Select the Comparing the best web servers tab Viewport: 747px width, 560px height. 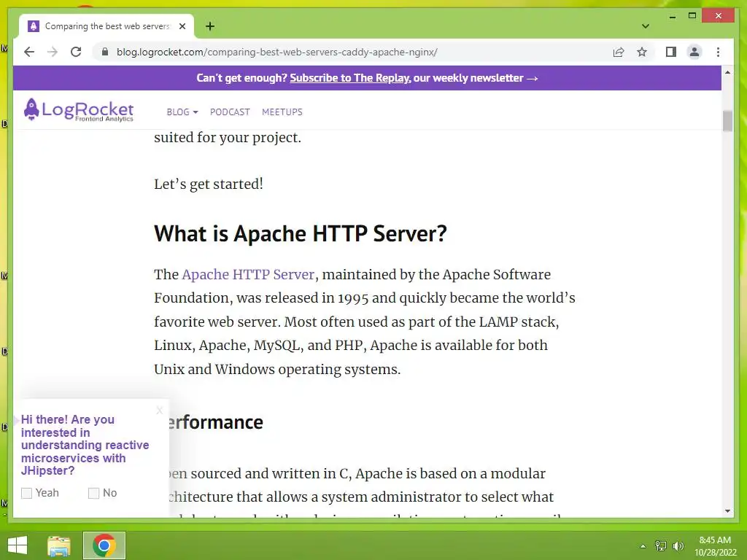coord(107,26)
